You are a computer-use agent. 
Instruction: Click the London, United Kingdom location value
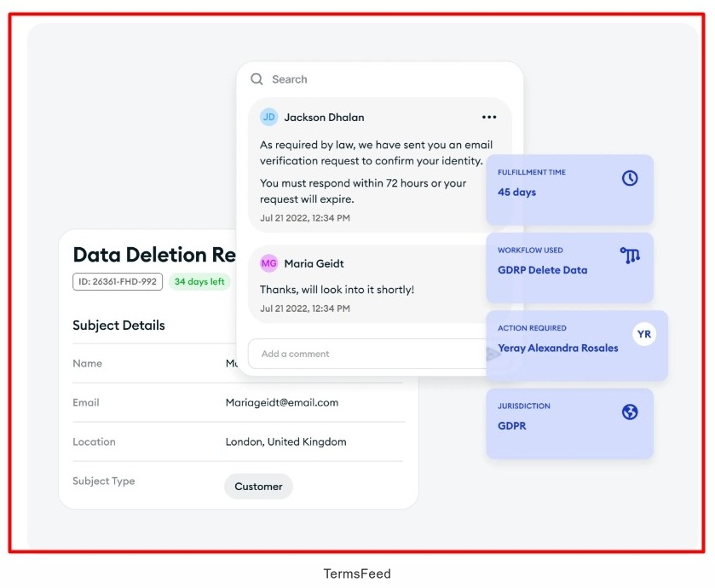[285, 441]
